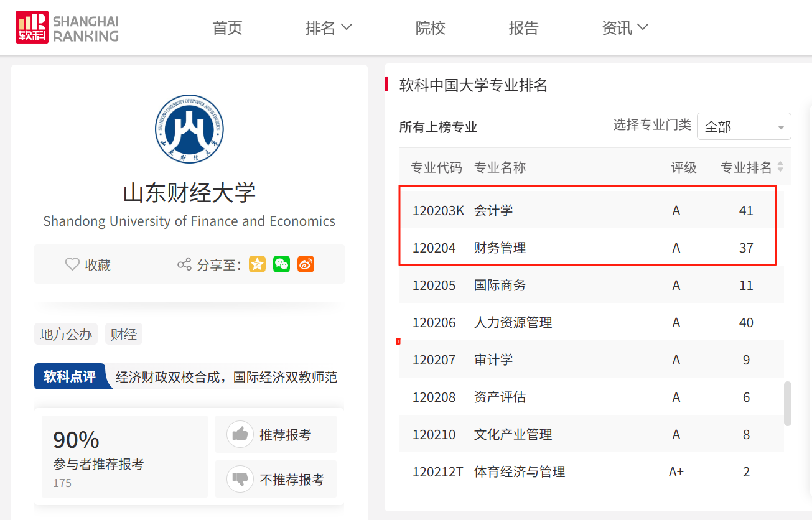Screen dimensions: 812x520
Task: Sort by 专业排名 arrows icon
Action: 780,167
